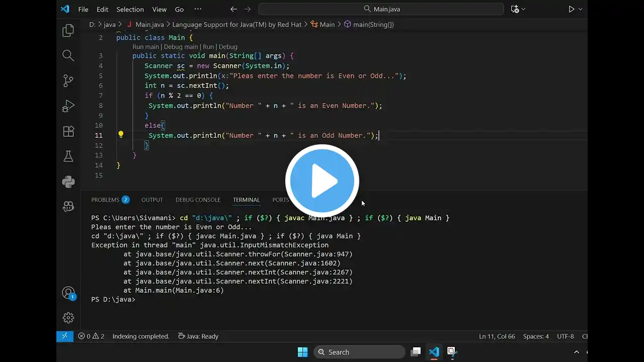The height and width of the screenshot is (362, 644).
Task: Click the big play button overlay
Action: click(322, 181)
